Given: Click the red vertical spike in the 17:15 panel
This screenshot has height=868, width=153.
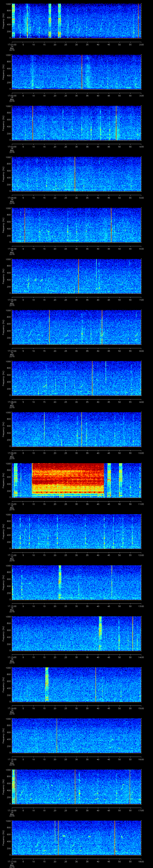Looking at the screenshot, I should tap(57, 736).
